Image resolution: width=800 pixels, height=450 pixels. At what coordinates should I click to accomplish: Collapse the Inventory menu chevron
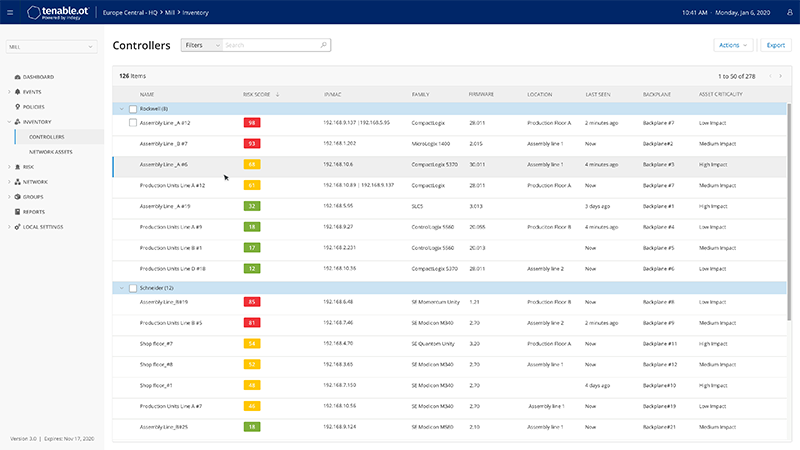point(9,122)
